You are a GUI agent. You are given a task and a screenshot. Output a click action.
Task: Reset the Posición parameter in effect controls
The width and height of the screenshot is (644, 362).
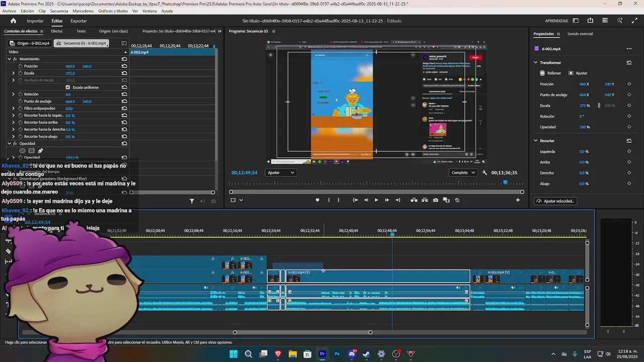(124, 66)
